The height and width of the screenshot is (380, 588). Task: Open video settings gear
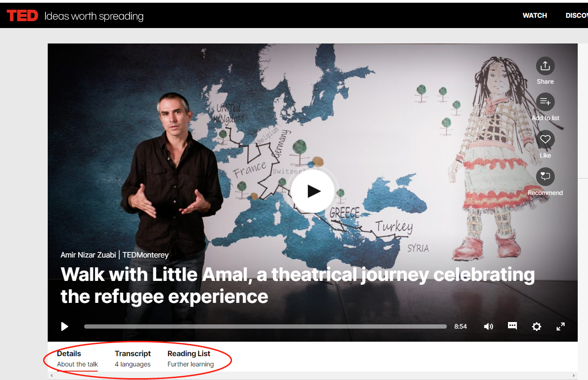pos(537,326)
